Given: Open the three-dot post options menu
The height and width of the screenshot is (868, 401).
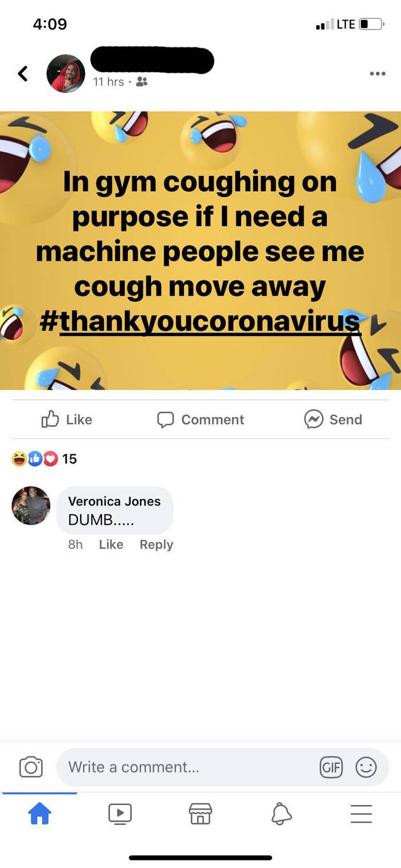Looking at the screenshot, I should coord(378,73).
